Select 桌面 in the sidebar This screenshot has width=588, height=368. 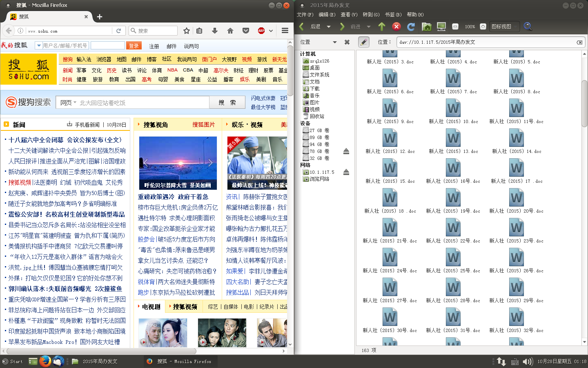click(x=314, y=68)
